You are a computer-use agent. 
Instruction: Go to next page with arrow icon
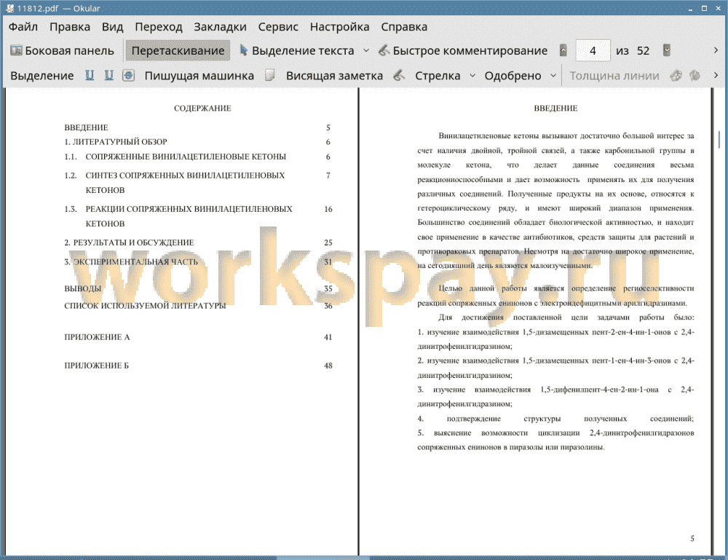(x=667, y=50)
